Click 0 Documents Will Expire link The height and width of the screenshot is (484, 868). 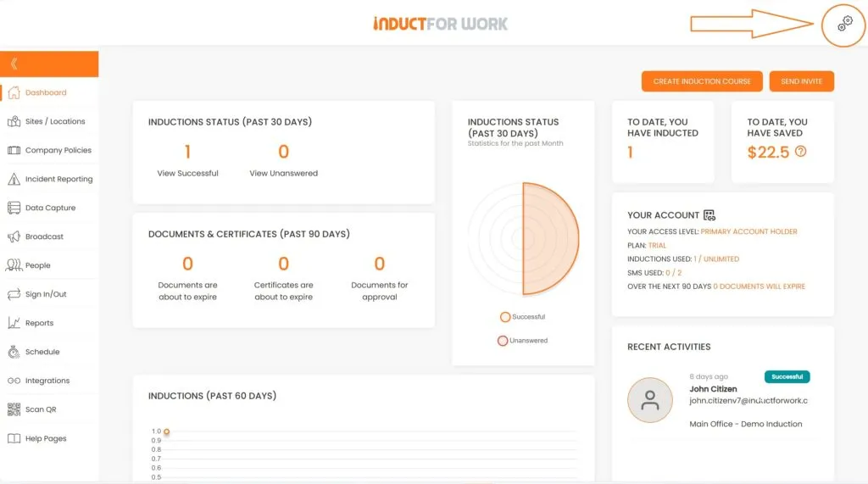pos(759,287)
